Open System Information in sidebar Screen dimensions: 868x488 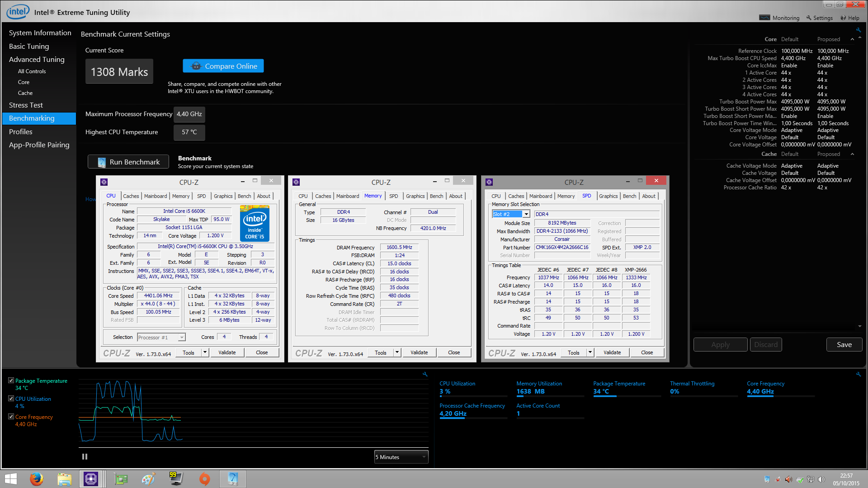tap(40, 33)
